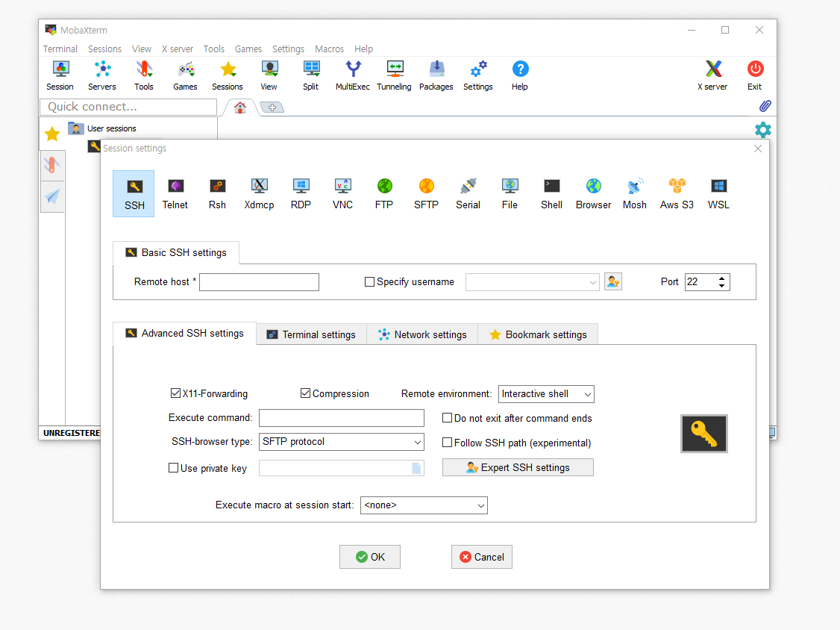Screen dimensions: 840x630
Task: Switch to the Terminal settings tab
Action: (x=311, y=334)
